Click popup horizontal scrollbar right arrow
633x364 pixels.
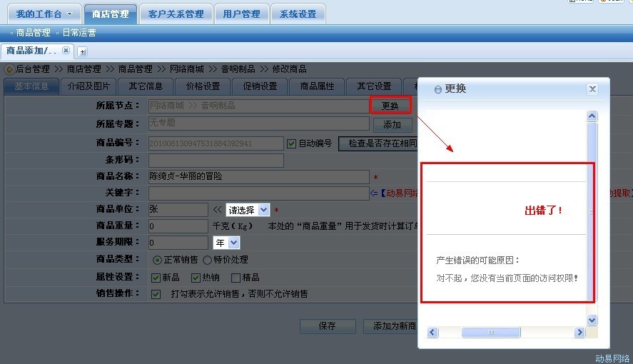579,333
